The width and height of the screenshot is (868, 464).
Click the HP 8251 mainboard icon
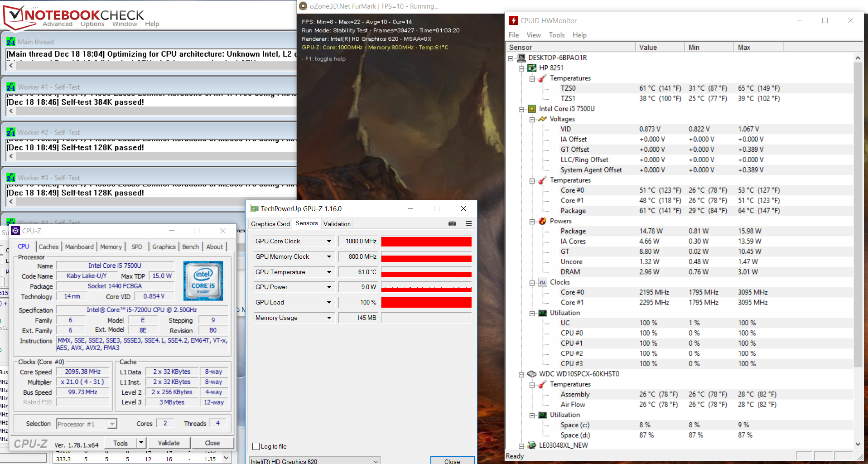(532, 68)
